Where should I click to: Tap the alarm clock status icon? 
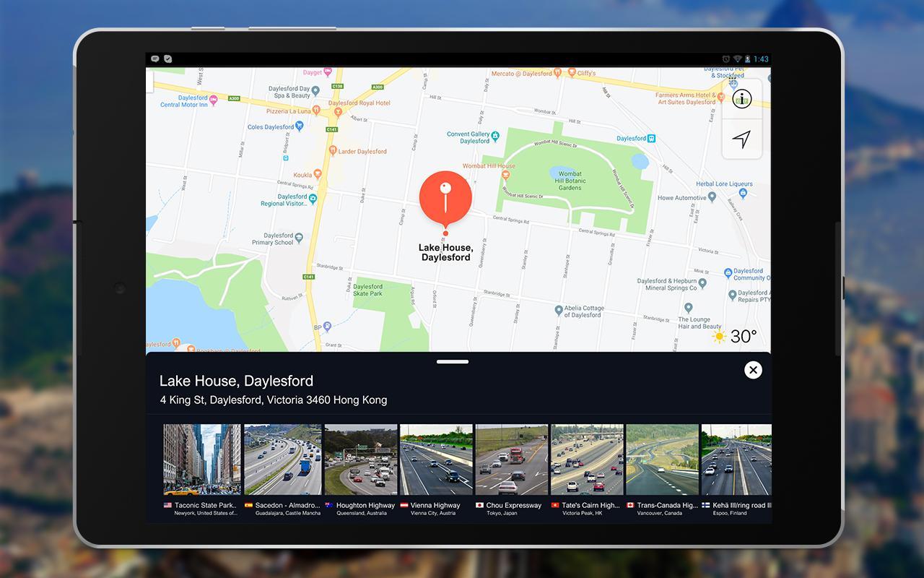(x=726, y=59)
